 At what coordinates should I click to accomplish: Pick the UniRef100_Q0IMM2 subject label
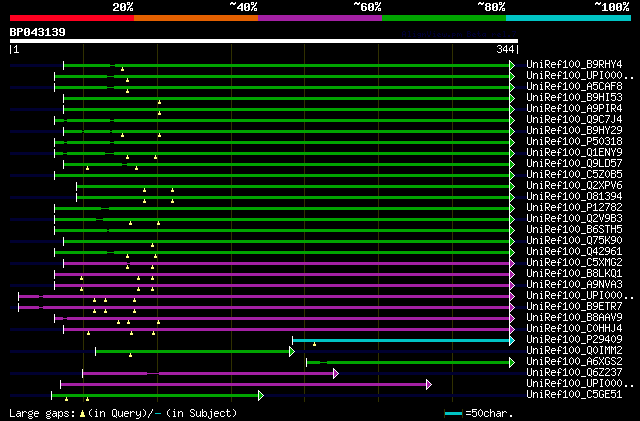[574, 351]
